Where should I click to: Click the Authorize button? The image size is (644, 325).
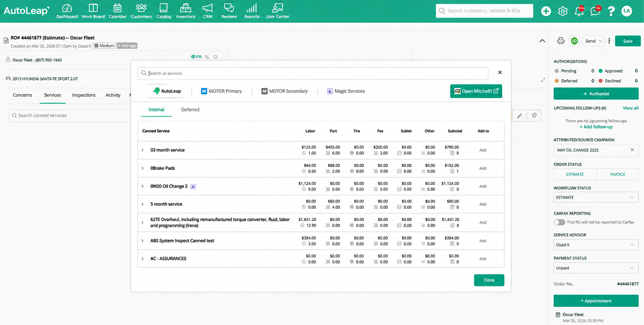596,94
